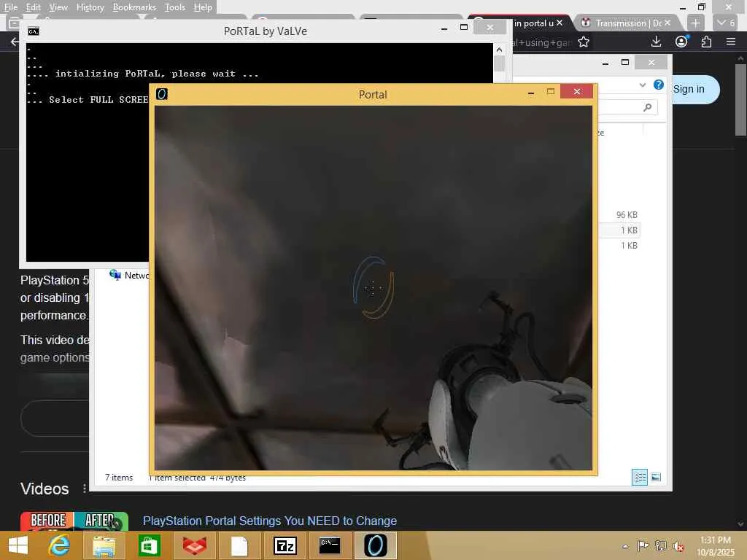747x560 pixels.
Task: Open the Action Center flag icon
Action: click(643, 545)
